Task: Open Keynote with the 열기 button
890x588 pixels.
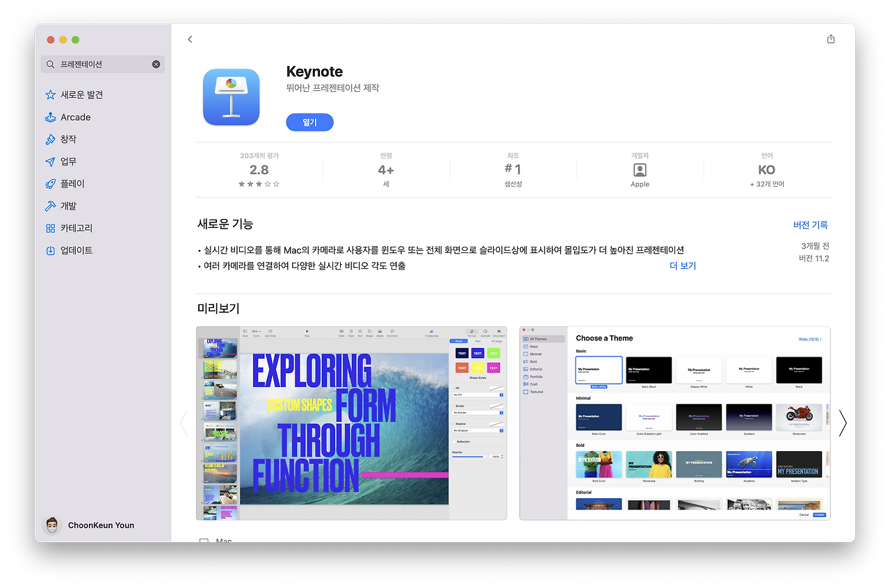Action: point(309,122)
